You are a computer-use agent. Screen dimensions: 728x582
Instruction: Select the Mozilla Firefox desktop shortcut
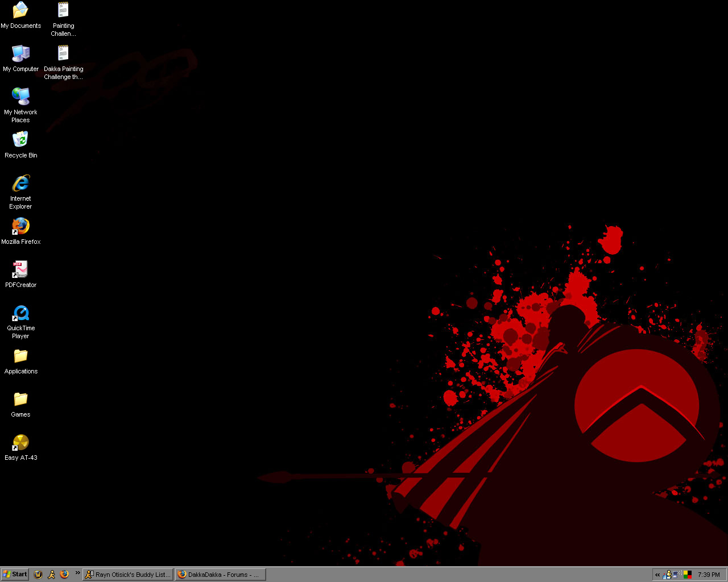[x=20, y=231]
